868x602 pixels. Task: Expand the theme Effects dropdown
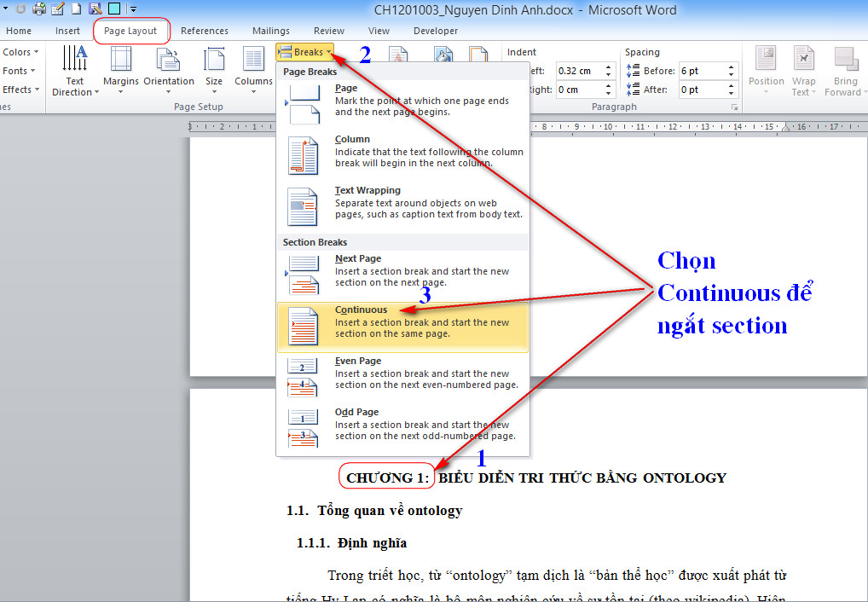click(x=20, y=90)
